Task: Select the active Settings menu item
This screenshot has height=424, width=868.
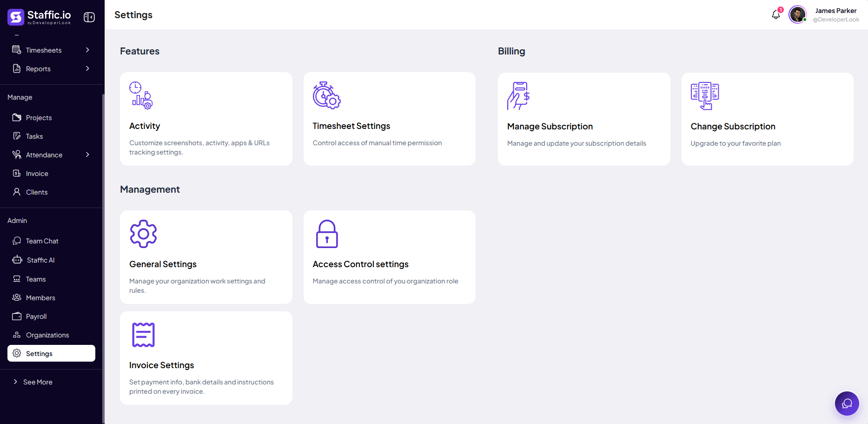Action: click(51, 353)
